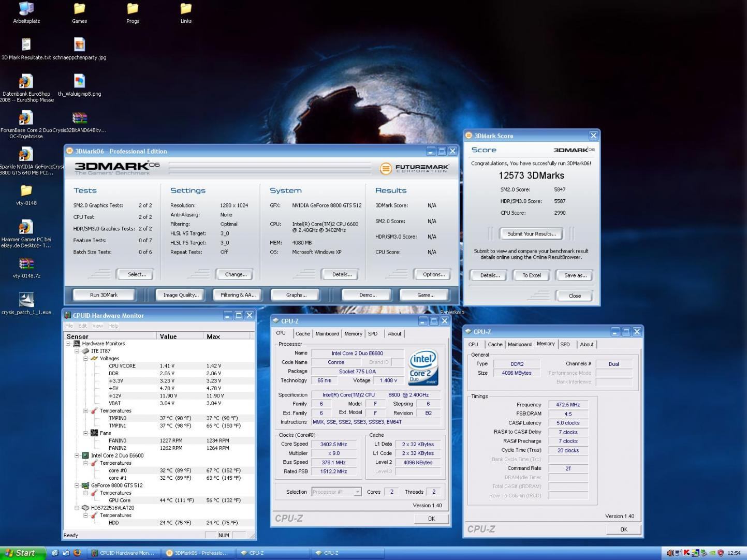Collapse GeForce 8800 GTS 512 node
Image resolution: width=747 pixels, height=560 pixels.
pos(77,485)
